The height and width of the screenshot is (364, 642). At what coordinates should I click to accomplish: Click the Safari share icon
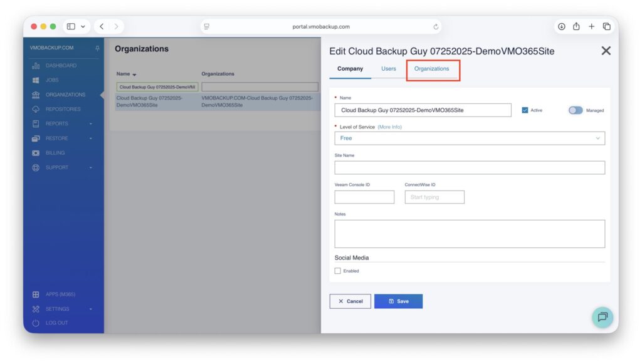(x=576, y=26)
